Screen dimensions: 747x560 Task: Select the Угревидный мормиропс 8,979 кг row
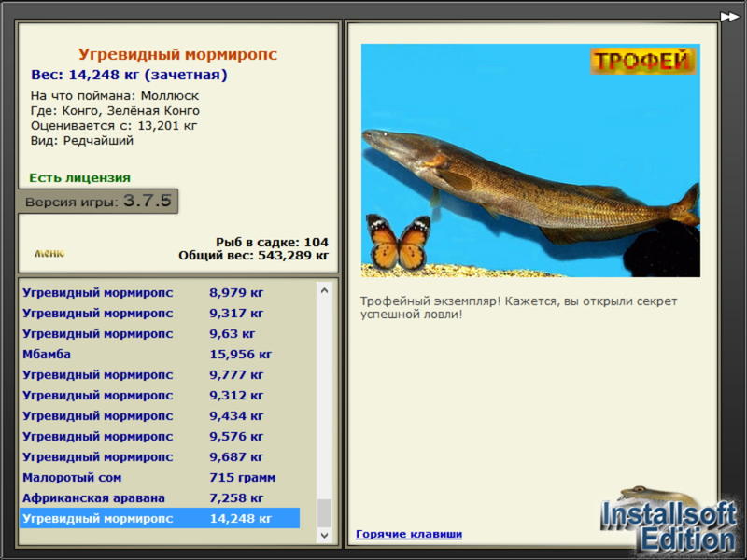(x=160, y=292)
